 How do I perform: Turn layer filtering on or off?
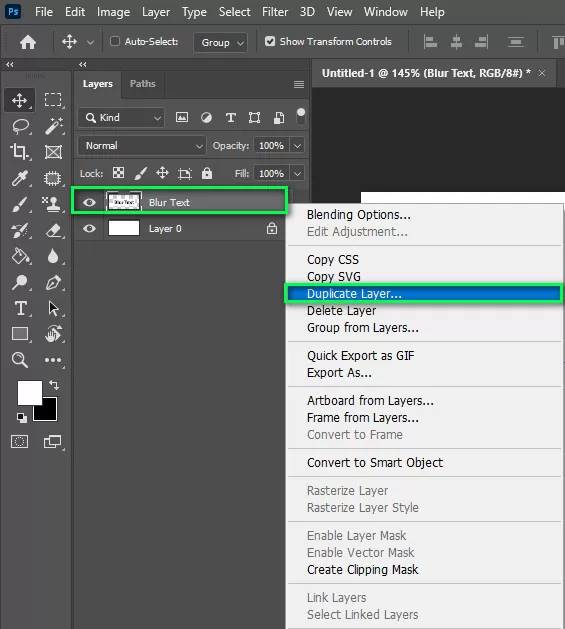301,117
